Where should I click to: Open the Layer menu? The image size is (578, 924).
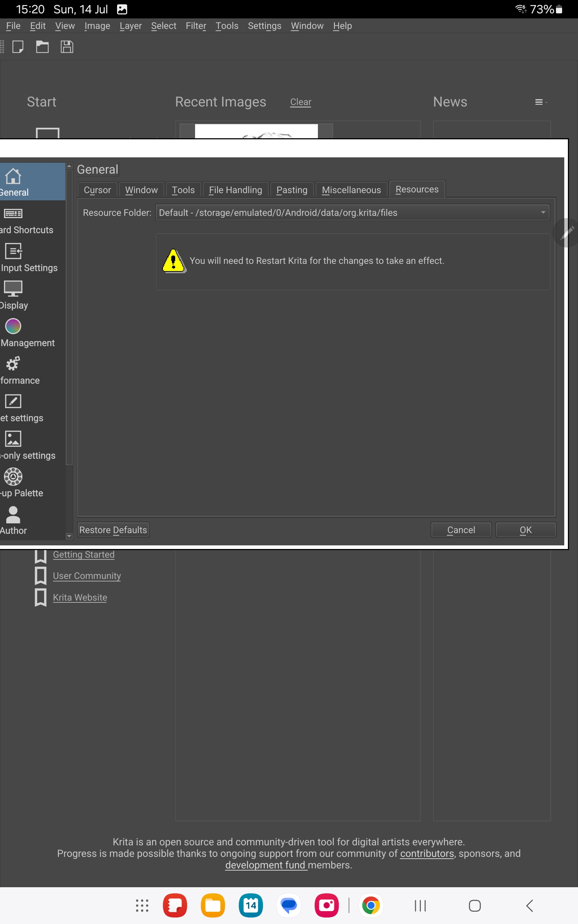131,26
